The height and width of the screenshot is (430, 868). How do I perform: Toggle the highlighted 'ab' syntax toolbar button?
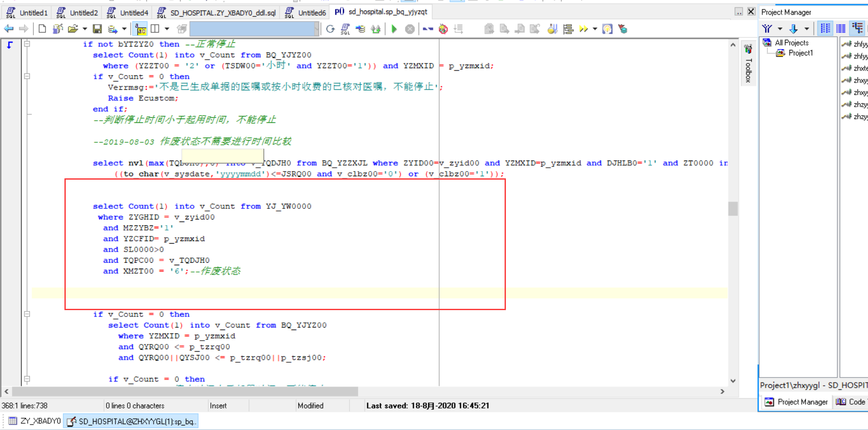140,29
